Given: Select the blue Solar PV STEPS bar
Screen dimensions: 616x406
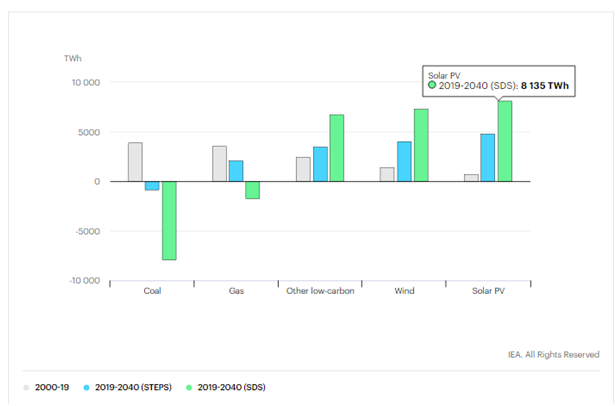Looking at the screenshot, I should point(488,157).
